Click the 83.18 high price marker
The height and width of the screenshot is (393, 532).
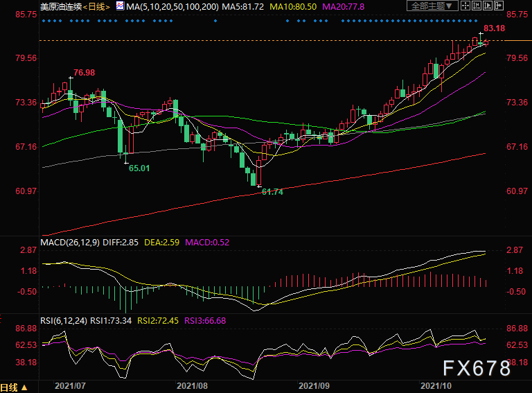coord(495,28)
